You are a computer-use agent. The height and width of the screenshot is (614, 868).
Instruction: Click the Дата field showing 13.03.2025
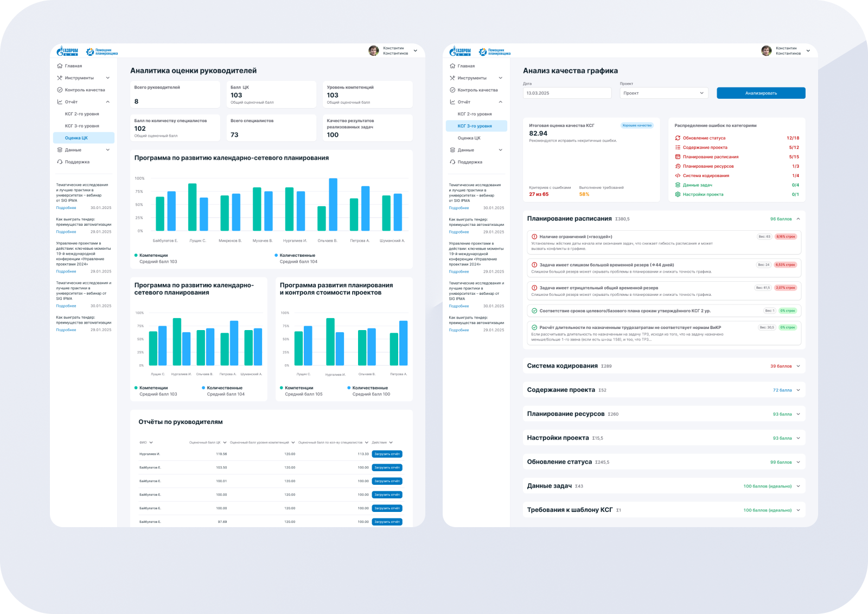coord(566,93)
